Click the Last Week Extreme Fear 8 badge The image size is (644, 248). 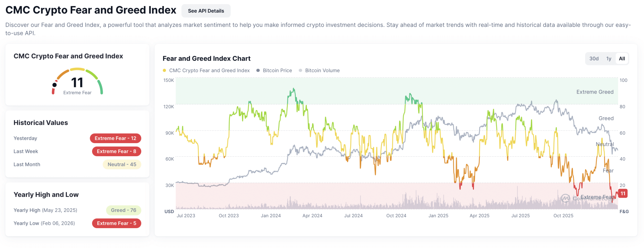(x=116, y=151)
